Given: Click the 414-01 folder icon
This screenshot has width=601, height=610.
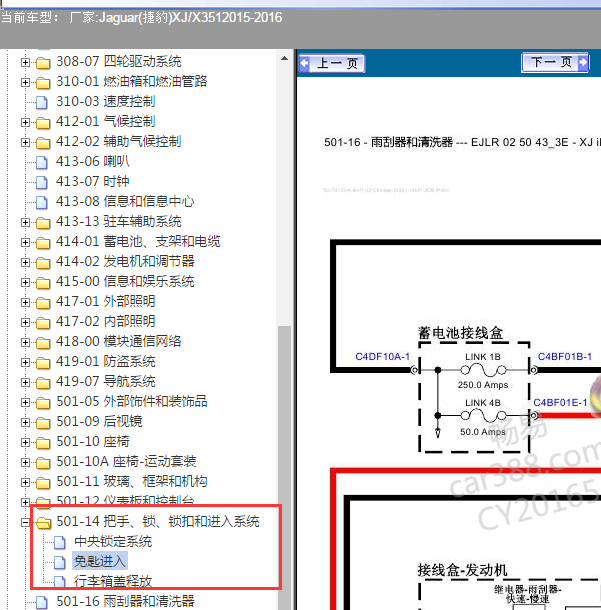Looking at the screenshot, I should click(43, 243).
